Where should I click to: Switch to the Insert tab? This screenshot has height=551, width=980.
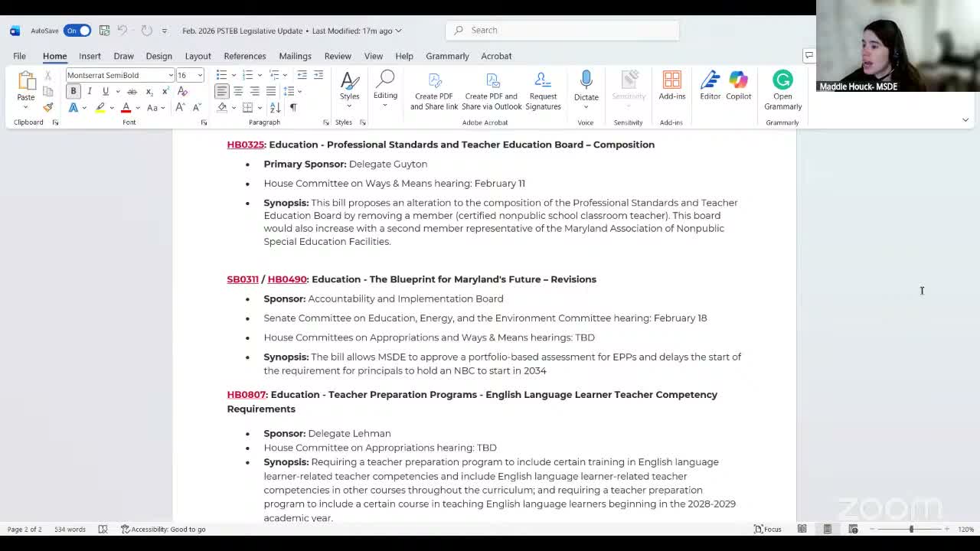tap(90, 56)
